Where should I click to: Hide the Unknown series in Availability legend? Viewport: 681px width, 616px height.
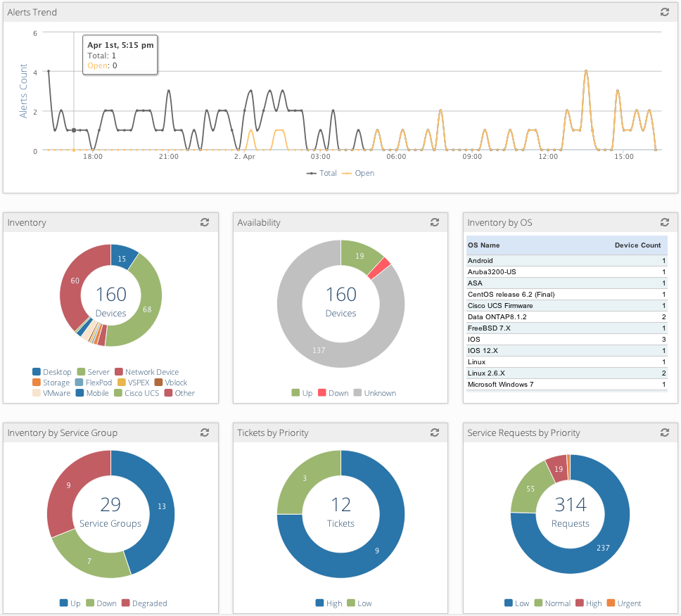point(374,393)
